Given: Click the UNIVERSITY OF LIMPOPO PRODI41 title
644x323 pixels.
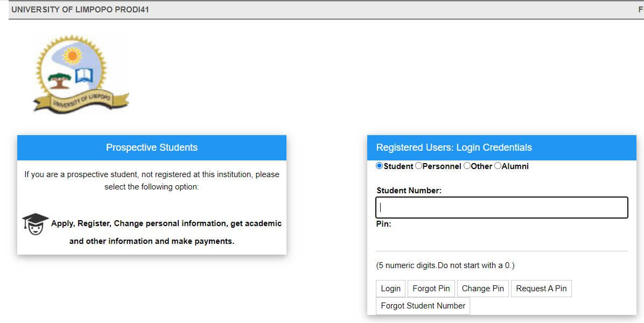Looking at the screenshot, I should pyautogui.click(x=80, y=10).
